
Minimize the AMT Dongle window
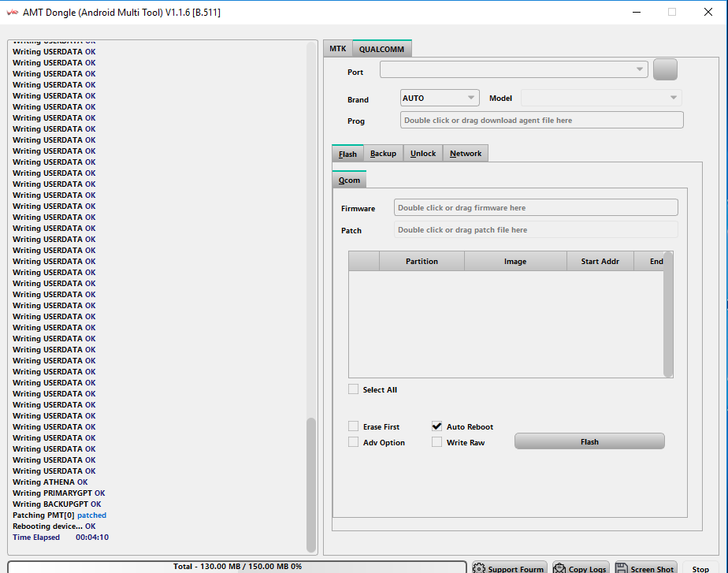click(x=636, y=12)
